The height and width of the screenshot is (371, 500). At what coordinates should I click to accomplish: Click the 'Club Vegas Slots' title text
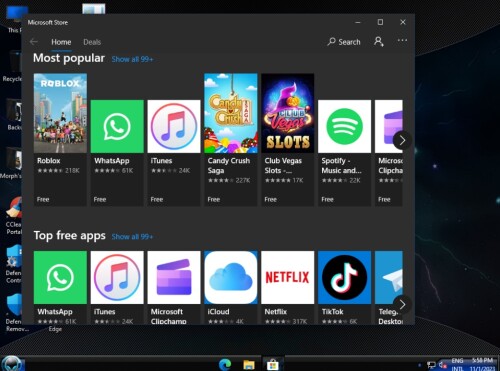coord(283,166)
